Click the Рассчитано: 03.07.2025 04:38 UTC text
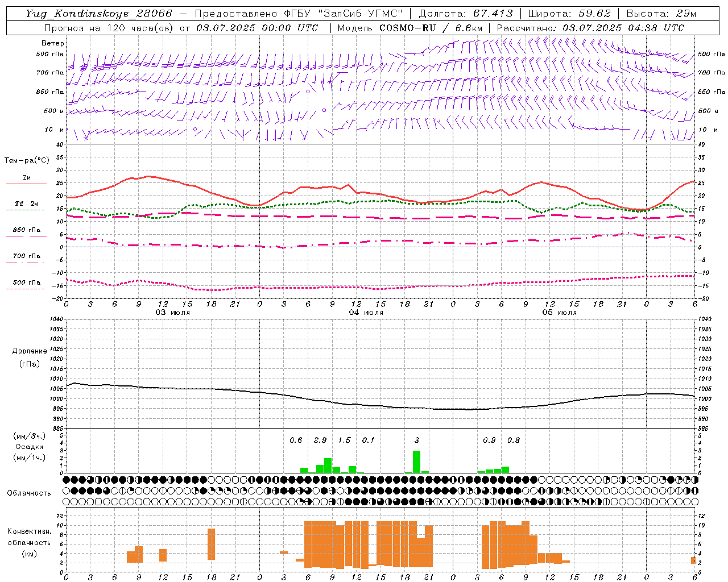This screenshot has width=728, height=582. tap(590, 28)
